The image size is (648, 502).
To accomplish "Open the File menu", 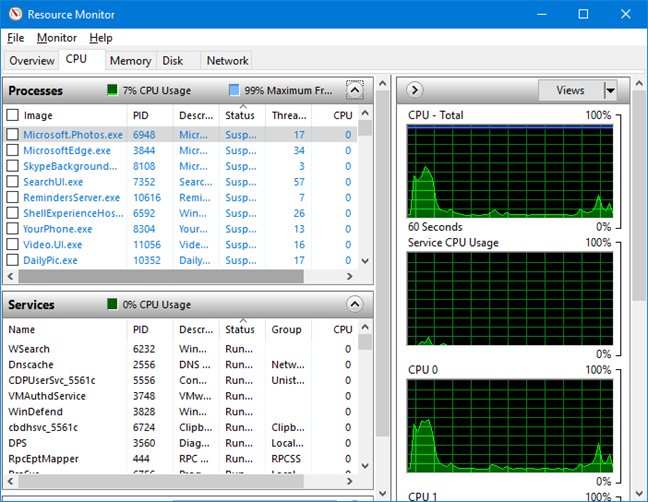I will (15, 38).
